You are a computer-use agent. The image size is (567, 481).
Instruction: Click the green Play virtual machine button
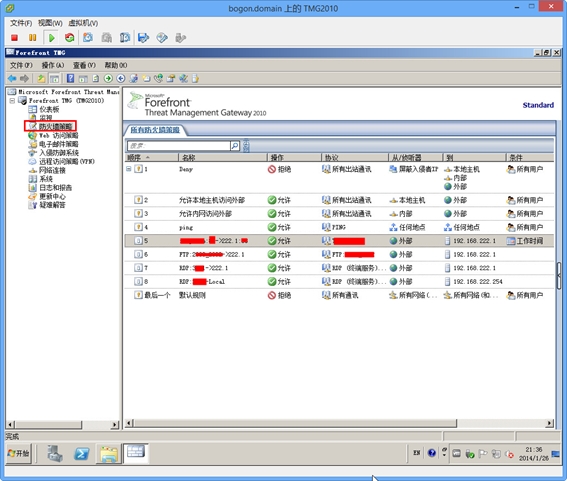tap(52, 38)
